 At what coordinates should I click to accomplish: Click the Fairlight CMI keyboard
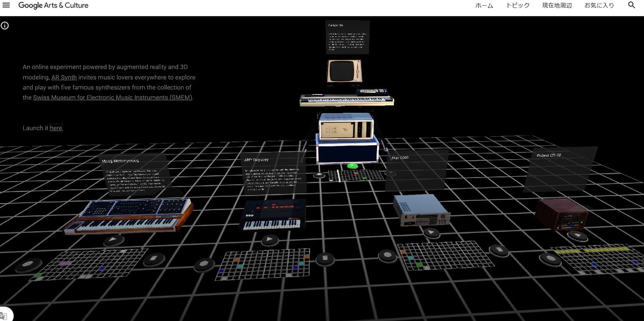tap(347, 100)
